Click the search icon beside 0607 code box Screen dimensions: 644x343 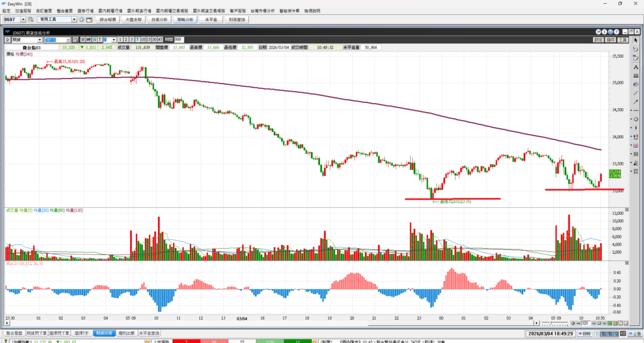point(30,19)
